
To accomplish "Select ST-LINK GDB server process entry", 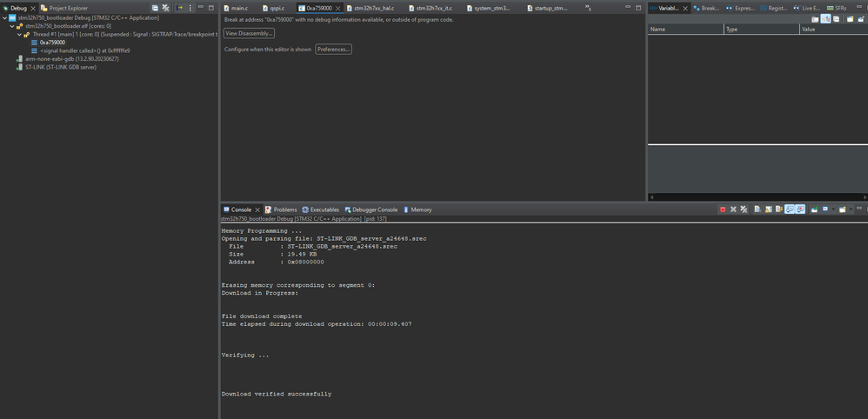I will pyautogui.click(x=57, y=67).
